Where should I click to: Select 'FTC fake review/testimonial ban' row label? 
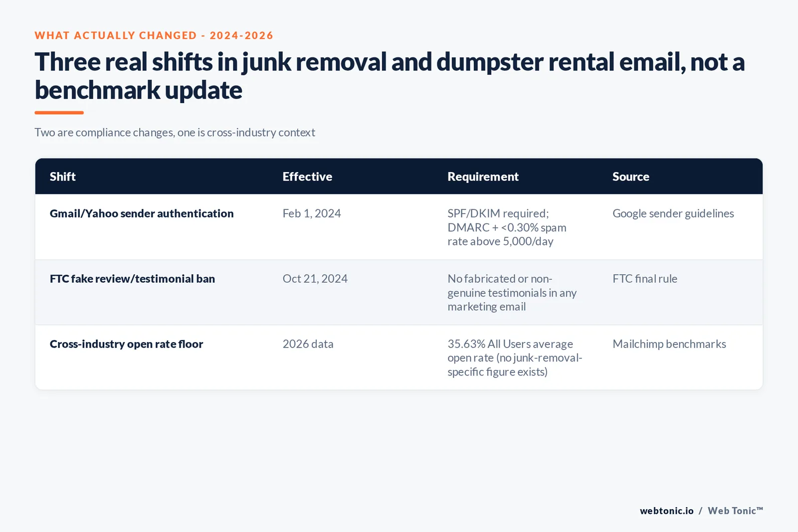point(132,279)
